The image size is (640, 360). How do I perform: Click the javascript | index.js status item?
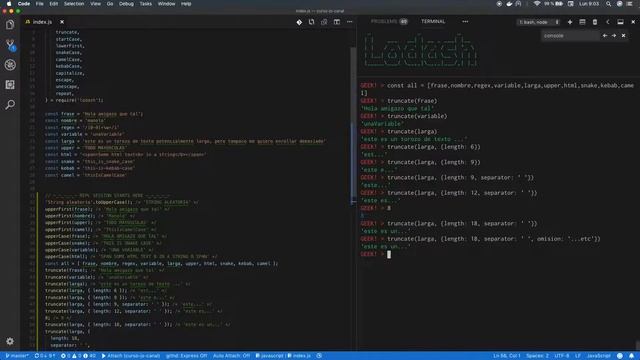(x=283, y=356)
